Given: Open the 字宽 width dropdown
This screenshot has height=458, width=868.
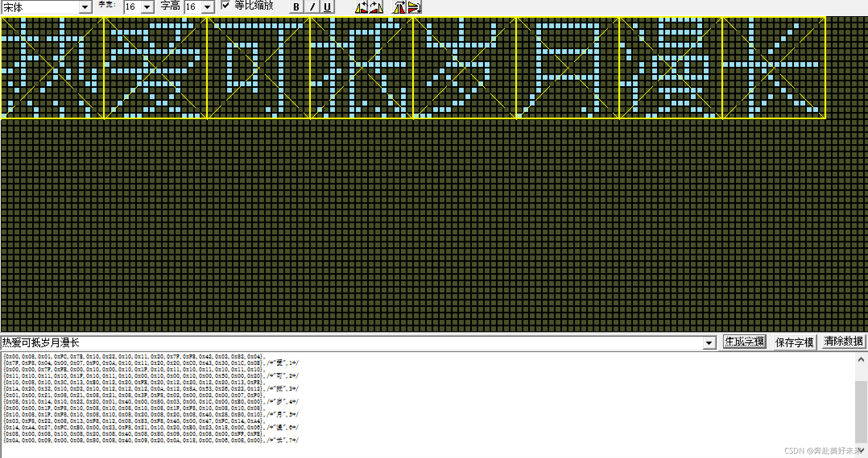Looking at the screenshot, I should point(147,7).
